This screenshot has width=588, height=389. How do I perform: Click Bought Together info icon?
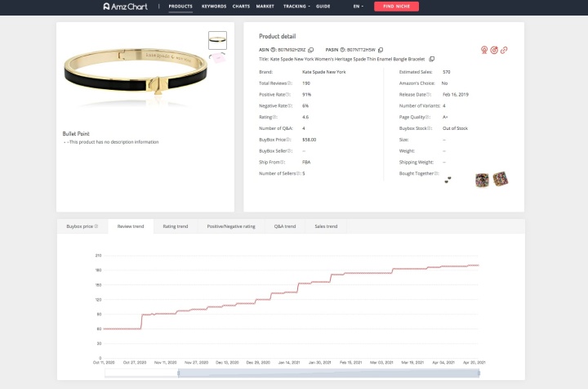(436, 173)
